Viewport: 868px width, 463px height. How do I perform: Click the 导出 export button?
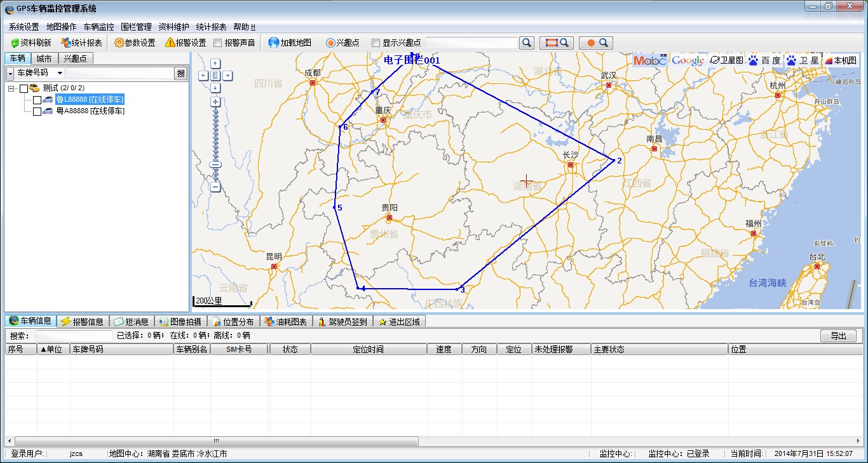pos(838,336)
